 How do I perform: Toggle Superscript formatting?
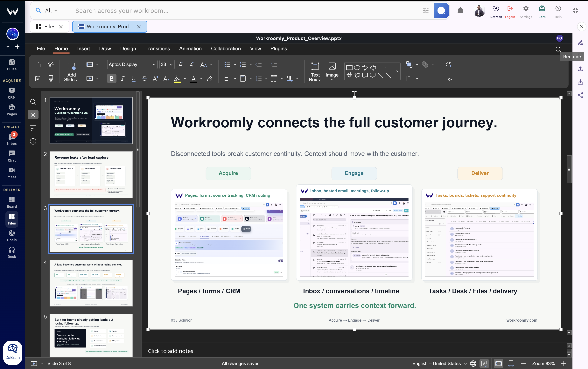[155, 78]
